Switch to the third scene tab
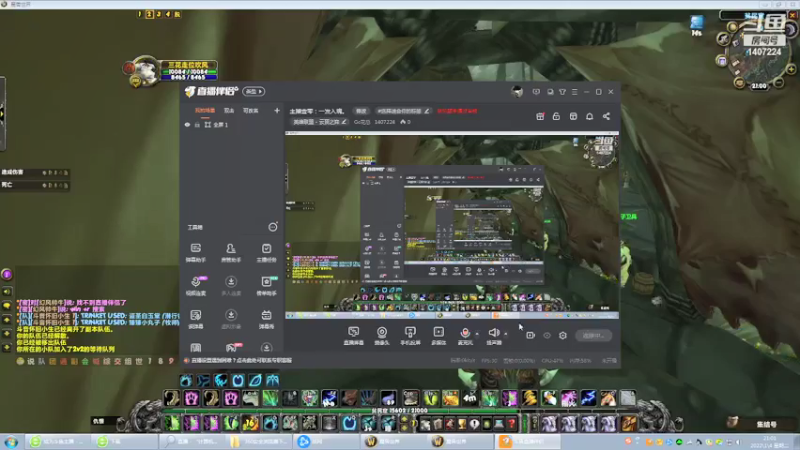The image size is (800, 450). [251, 110]
